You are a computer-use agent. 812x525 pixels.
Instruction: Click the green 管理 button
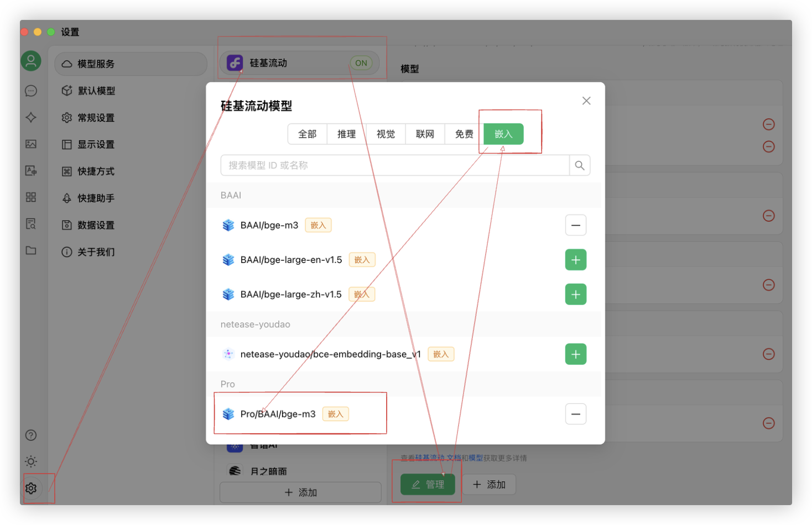pyautogui.click(x=428, y=485)
